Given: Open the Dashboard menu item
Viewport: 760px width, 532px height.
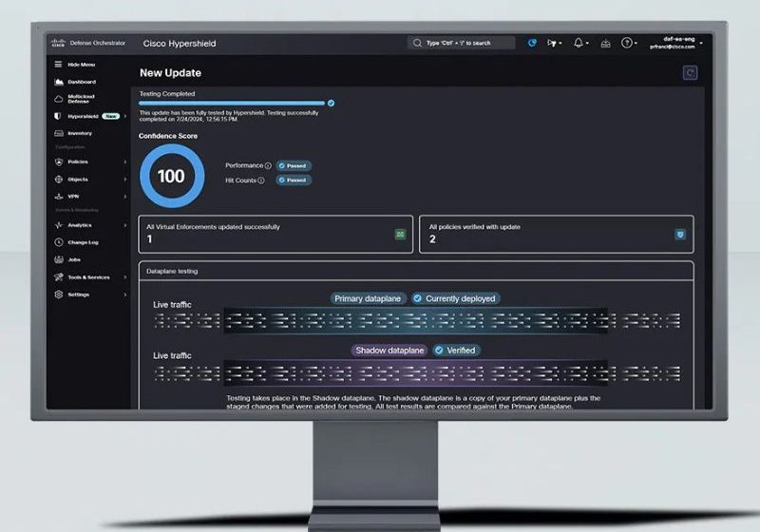Looking at the screenshot, I should (82, 82).
